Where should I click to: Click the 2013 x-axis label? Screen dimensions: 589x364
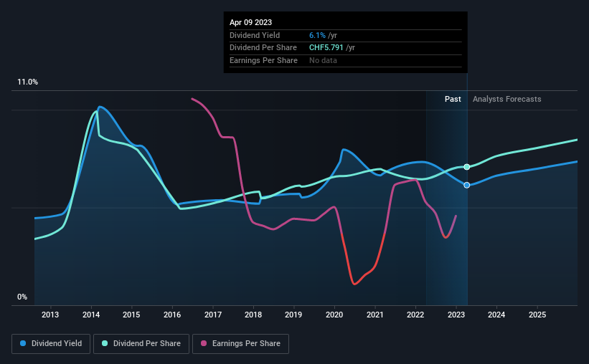point(50,315)
